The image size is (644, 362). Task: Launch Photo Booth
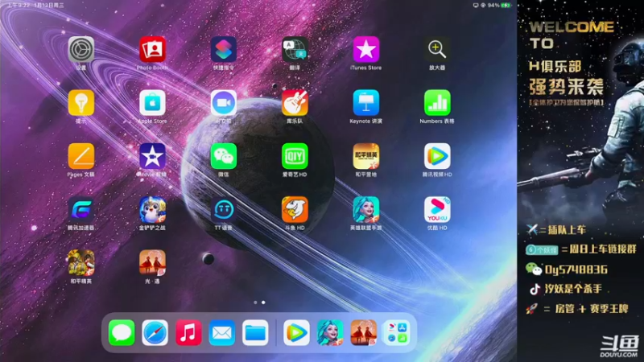tap(152, 50)
